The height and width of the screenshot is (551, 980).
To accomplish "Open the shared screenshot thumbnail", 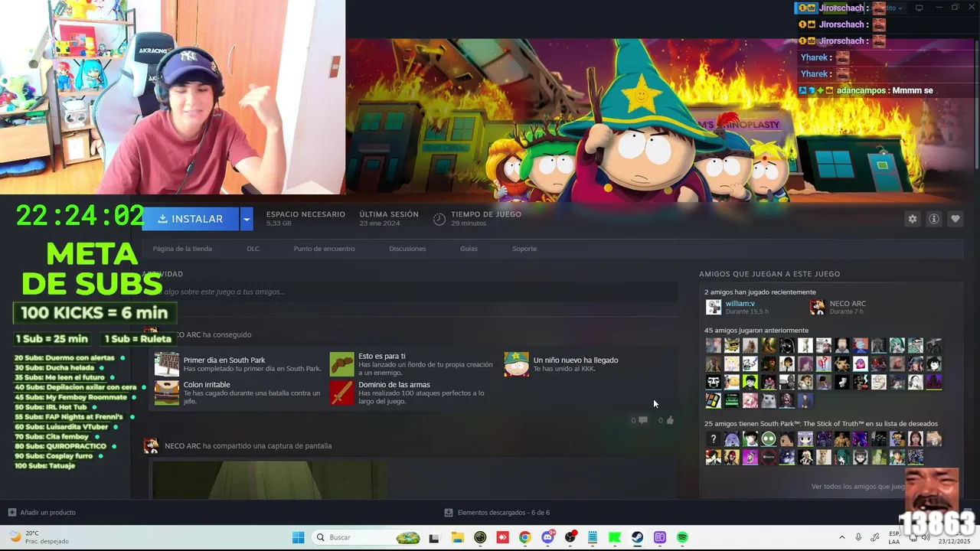I will pos(269,480).
